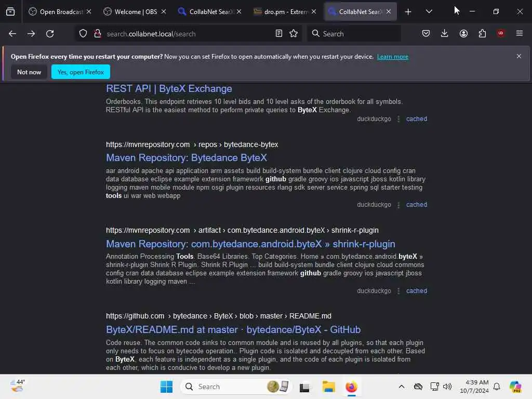Open Firefox View recent browsing icon
Viewport: 532px width, 399px height.
10,12
